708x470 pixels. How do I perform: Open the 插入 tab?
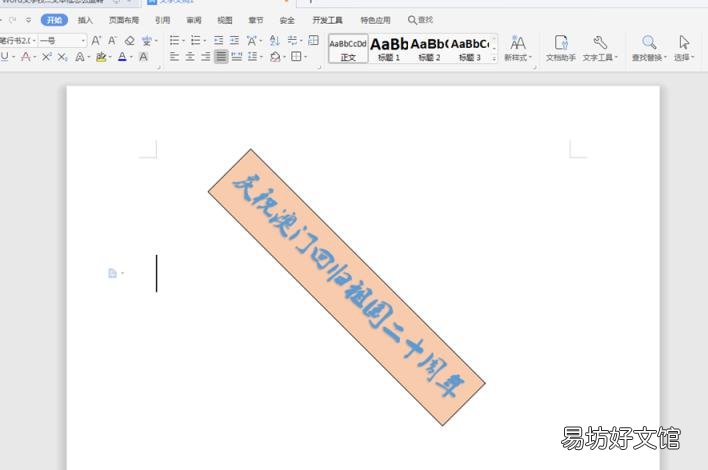(85, 20)
